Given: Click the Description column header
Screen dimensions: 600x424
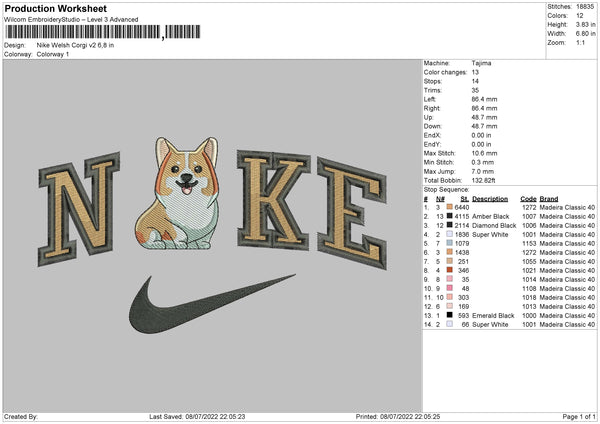Looking at the screenshot, I should (490, 198).
